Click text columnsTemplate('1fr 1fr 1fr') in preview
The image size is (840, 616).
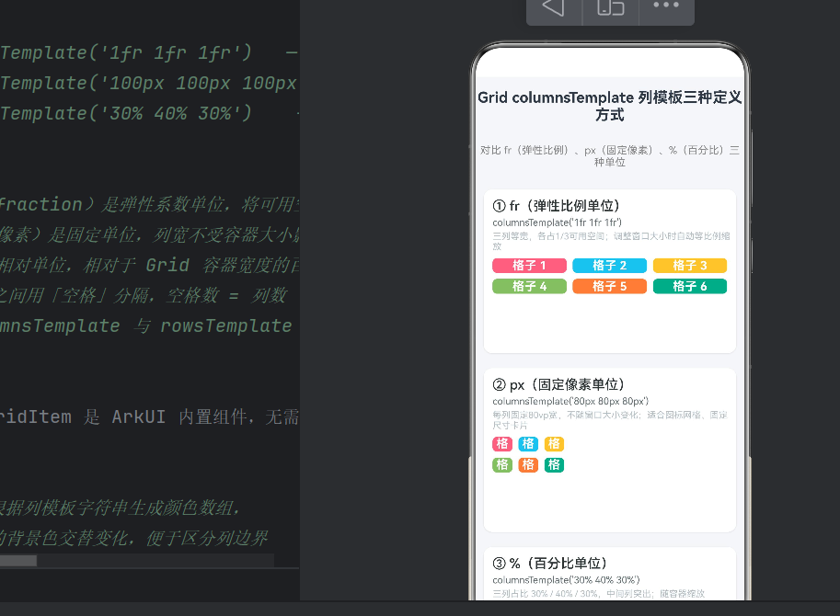pyautogui.click(x=558, y=222)
